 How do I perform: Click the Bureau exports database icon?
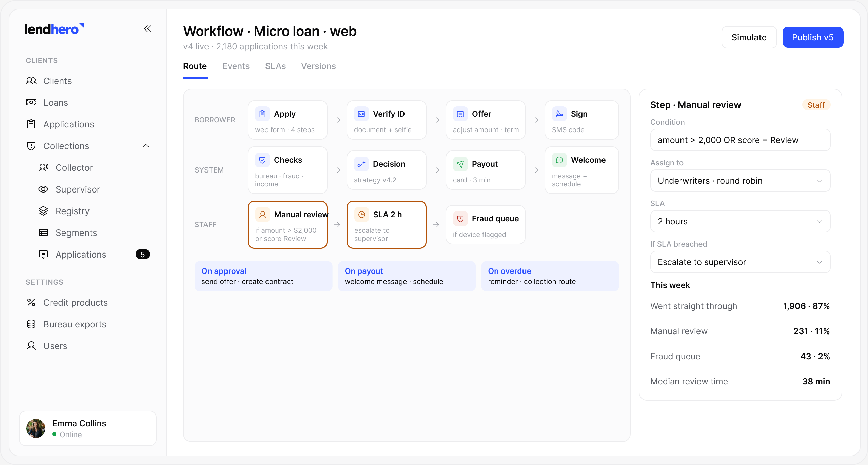click(31, 324)
